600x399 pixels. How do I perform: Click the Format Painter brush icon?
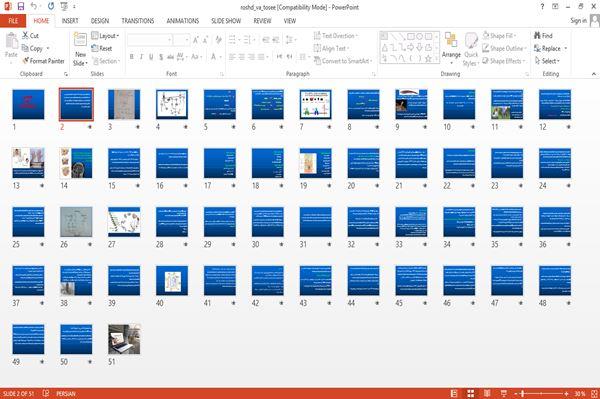coord(26,61)
